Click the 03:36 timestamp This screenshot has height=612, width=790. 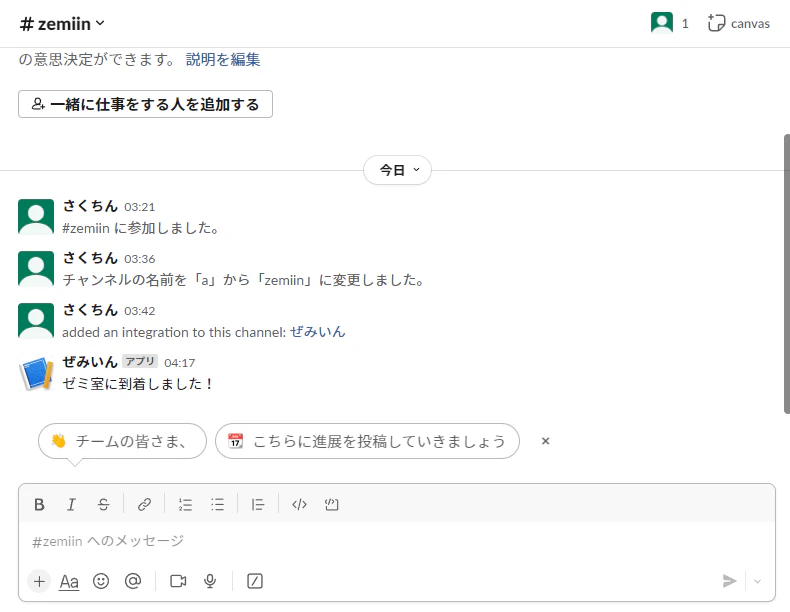click(x=140, y=259)
